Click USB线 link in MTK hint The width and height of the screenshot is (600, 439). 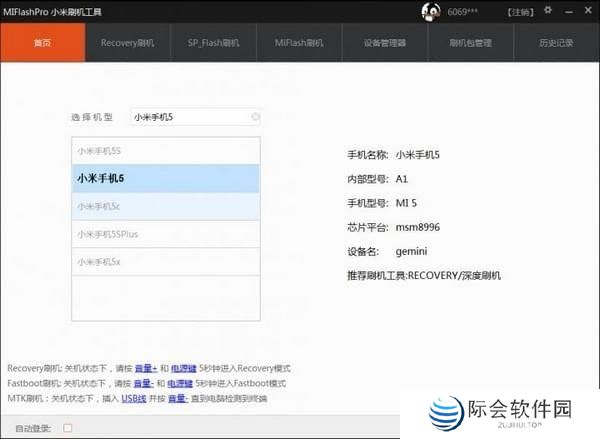tap(134, 398)
